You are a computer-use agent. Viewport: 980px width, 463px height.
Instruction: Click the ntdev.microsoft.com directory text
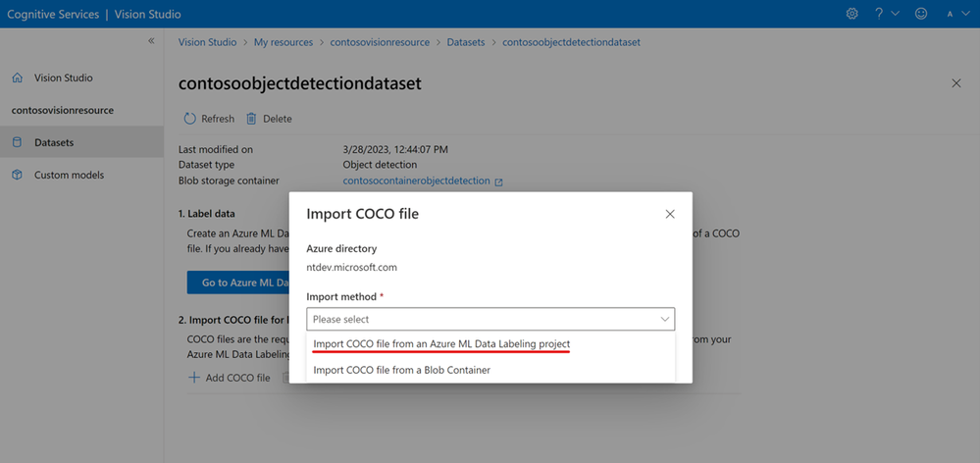point(351,268)
